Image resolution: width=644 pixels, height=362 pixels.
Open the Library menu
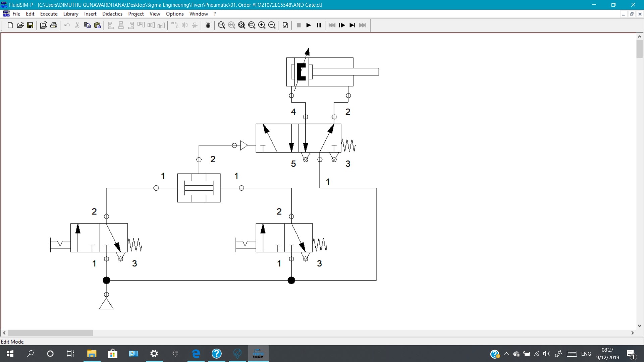(70, 14)
